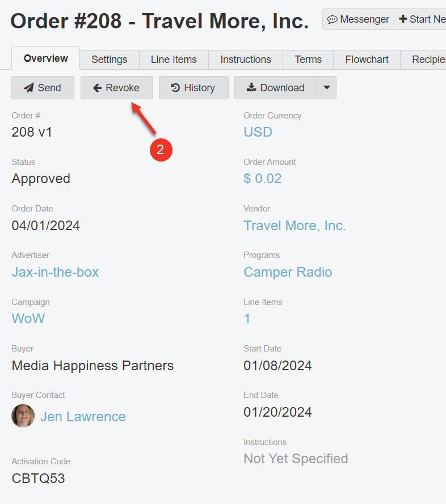This screenshot has height=504, width=446.
Task: Click Jen Lawrence's avatar photo
Action: (23, 416)
